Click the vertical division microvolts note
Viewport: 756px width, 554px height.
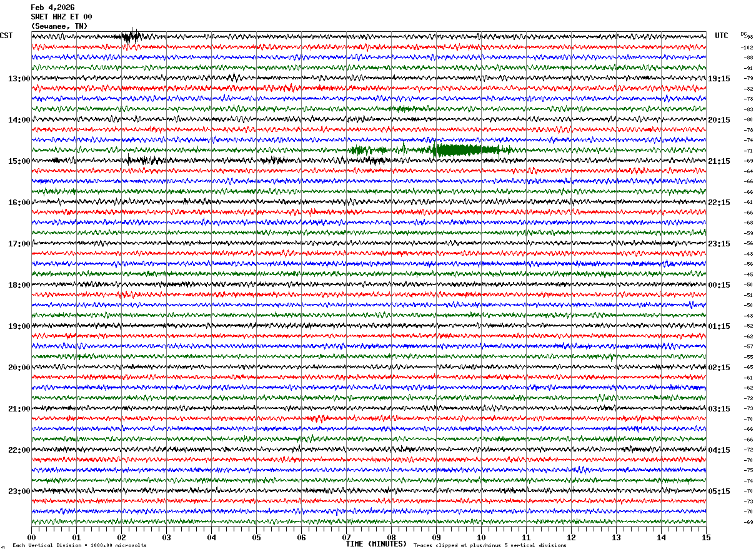79,545
